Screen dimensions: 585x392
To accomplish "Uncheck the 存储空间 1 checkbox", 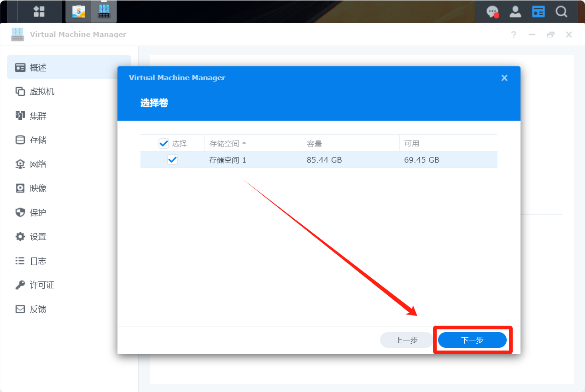I will 172,160.
